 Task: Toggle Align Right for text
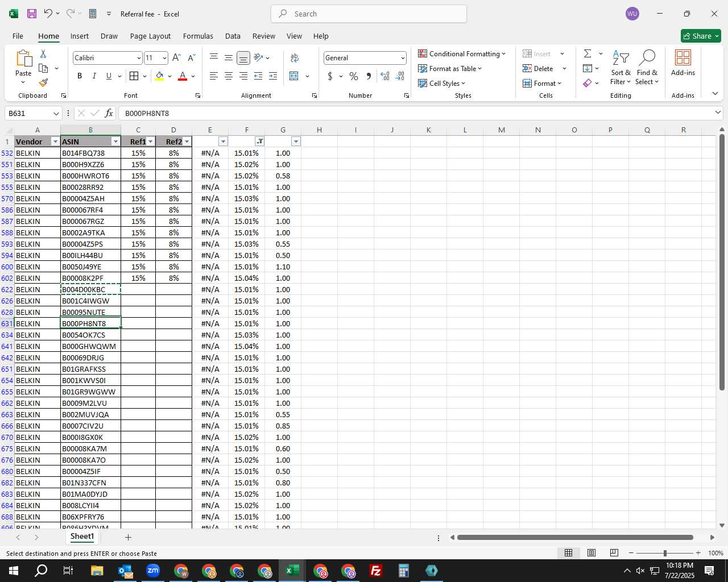point(243,76)
